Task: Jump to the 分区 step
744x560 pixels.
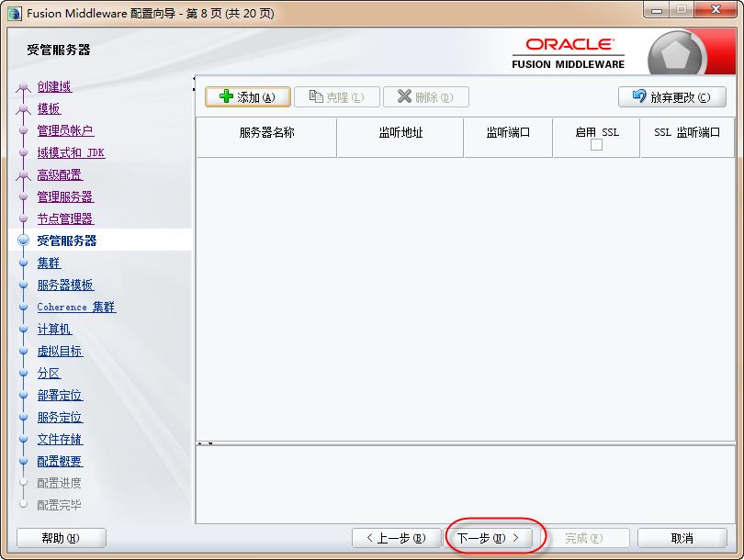Action: pyautogui.click(x=49, y=373)
